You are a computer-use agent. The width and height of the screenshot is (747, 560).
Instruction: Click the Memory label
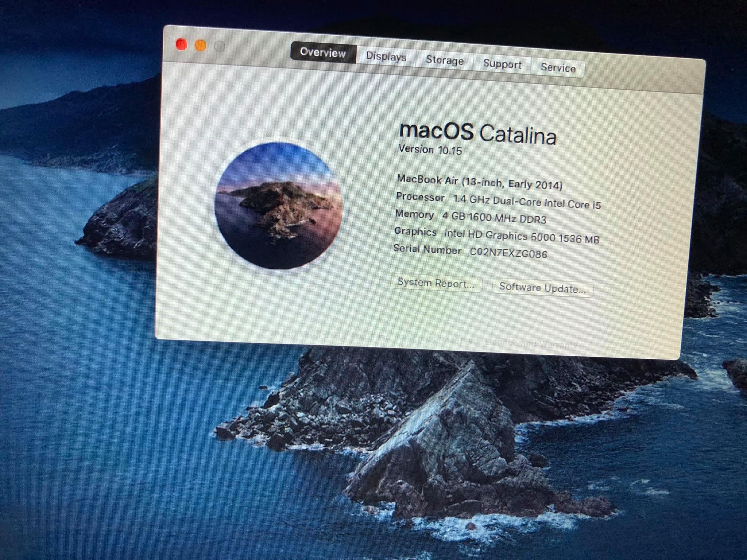(x=414, y=214)
